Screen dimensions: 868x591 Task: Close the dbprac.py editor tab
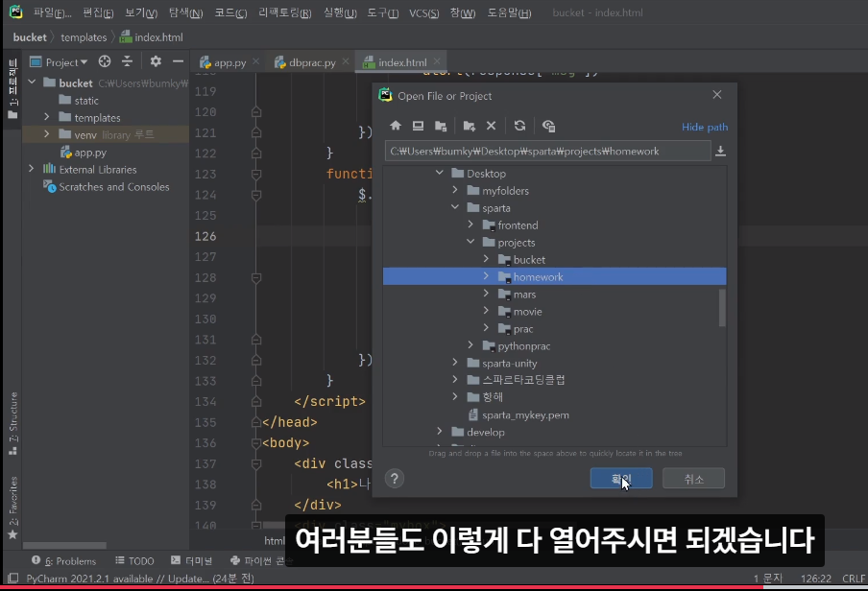(x=346, y=61)
